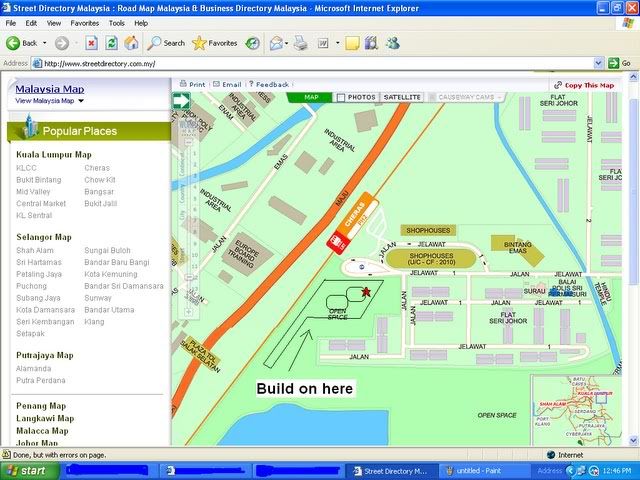
Task: Click the zoom-in plus on the map slider
Action: click(189, 311)
